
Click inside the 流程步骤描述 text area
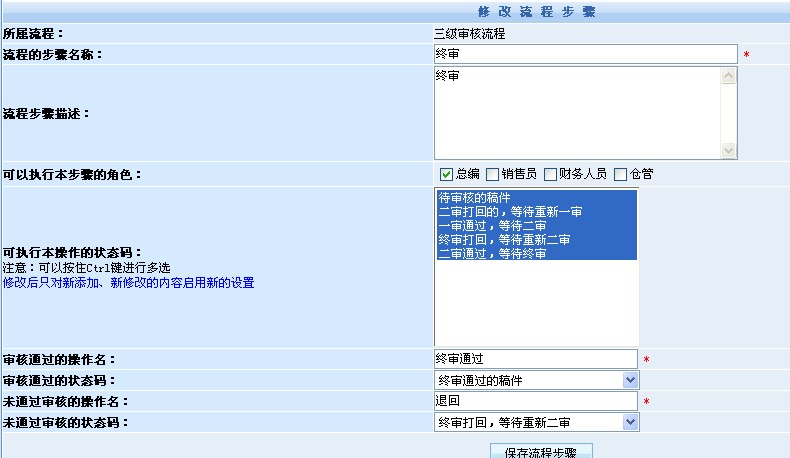pos(577,112)
